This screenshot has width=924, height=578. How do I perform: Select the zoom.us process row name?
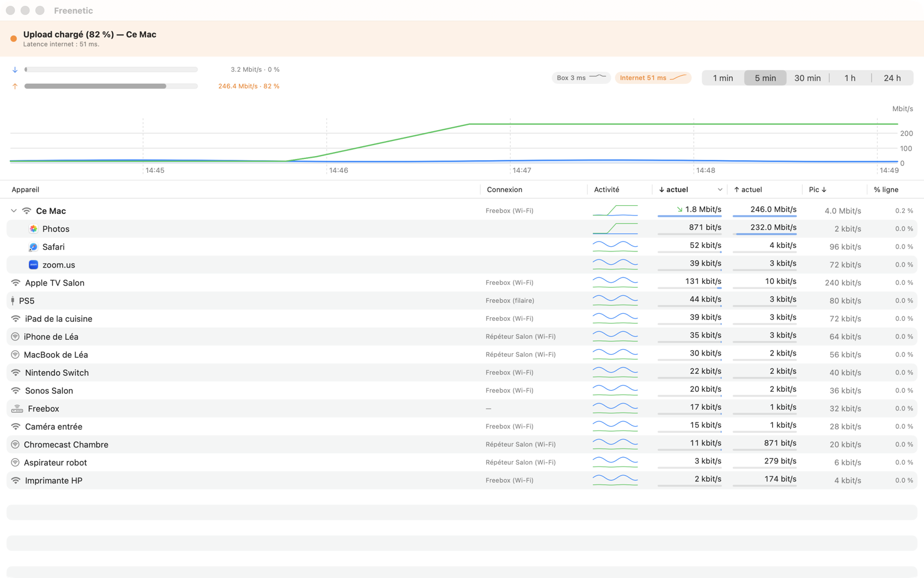click(x=58, y=265)
